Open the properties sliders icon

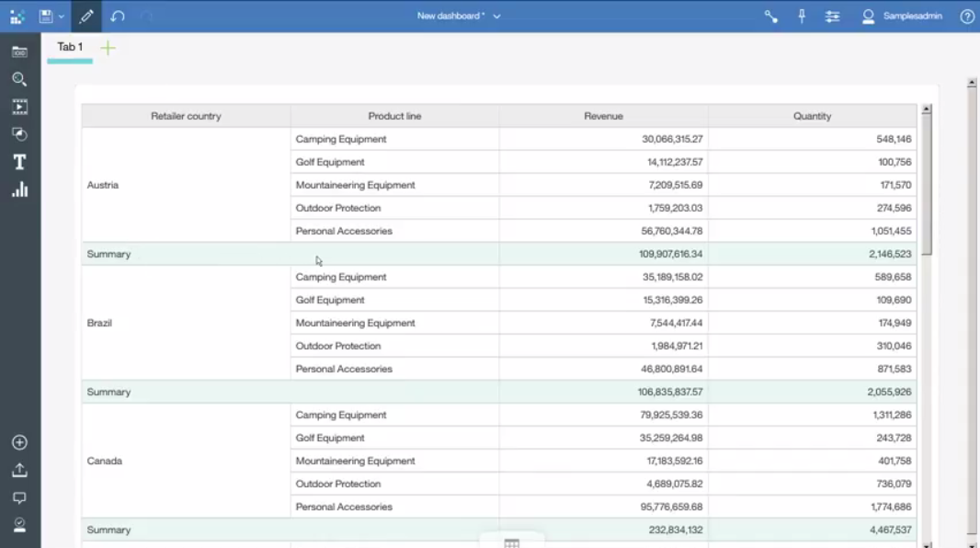[x=832, y=17]
